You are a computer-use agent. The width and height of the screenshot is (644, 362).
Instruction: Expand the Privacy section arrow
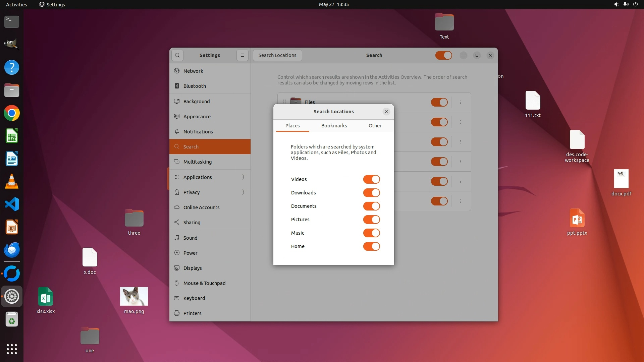pos(243,192)
